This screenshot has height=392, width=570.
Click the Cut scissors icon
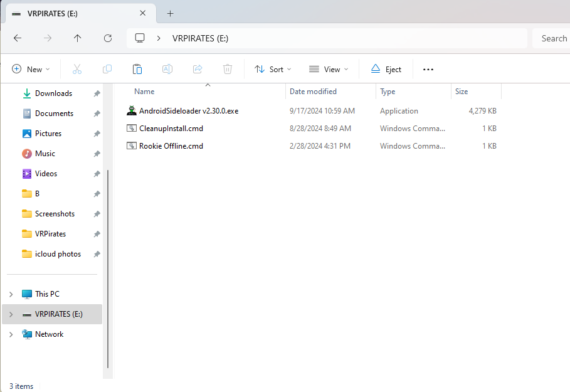tap(77, 69)
